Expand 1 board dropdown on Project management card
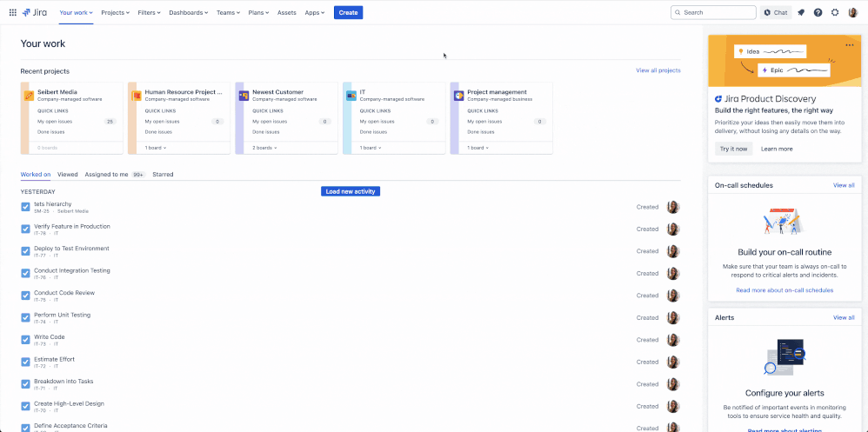The height and width of the screenshot is (432, 868). [x=477, y=148]
